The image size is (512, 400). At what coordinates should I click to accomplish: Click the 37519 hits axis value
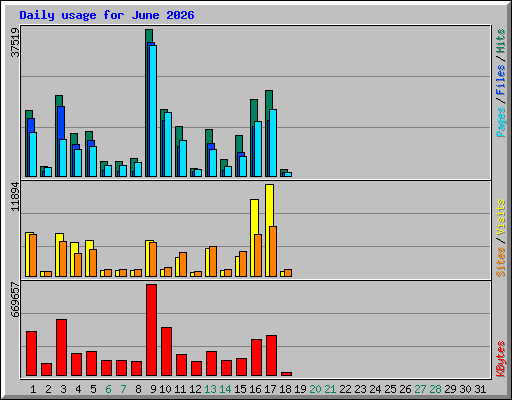click(15, 42)
